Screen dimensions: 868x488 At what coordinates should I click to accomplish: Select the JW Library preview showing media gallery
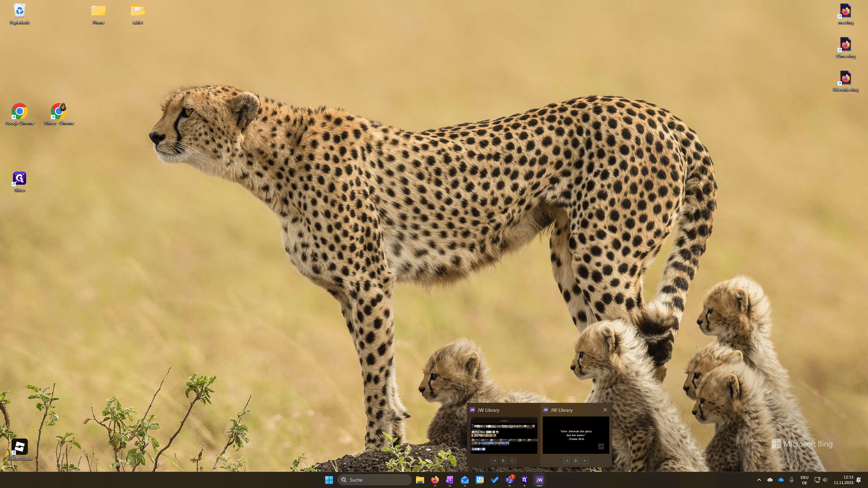504,435
